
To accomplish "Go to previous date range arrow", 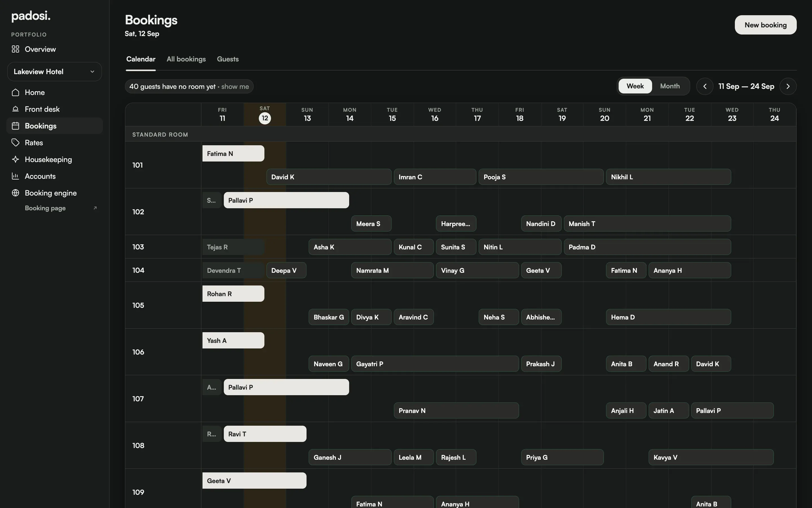I will (x=705, y=86).
